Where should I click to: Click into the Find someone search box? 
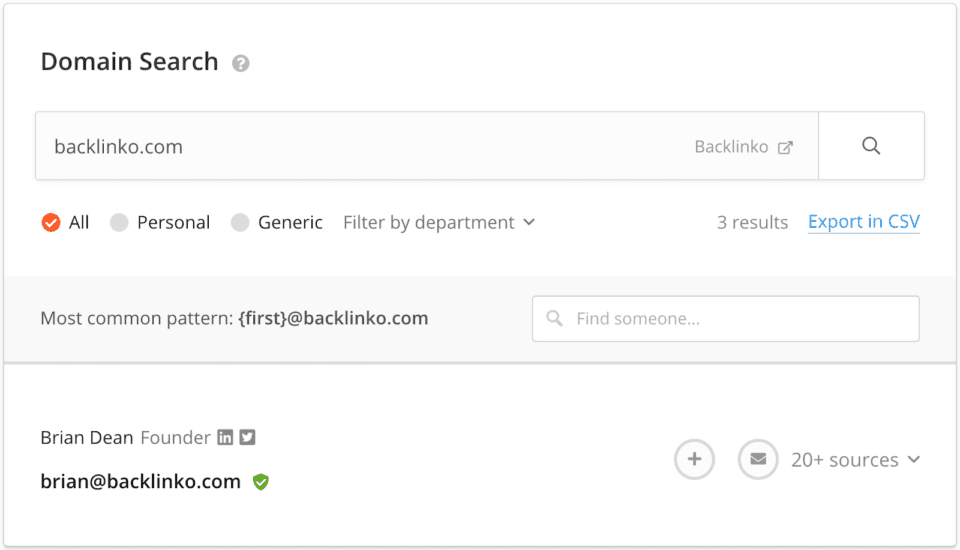coord(740,319)
